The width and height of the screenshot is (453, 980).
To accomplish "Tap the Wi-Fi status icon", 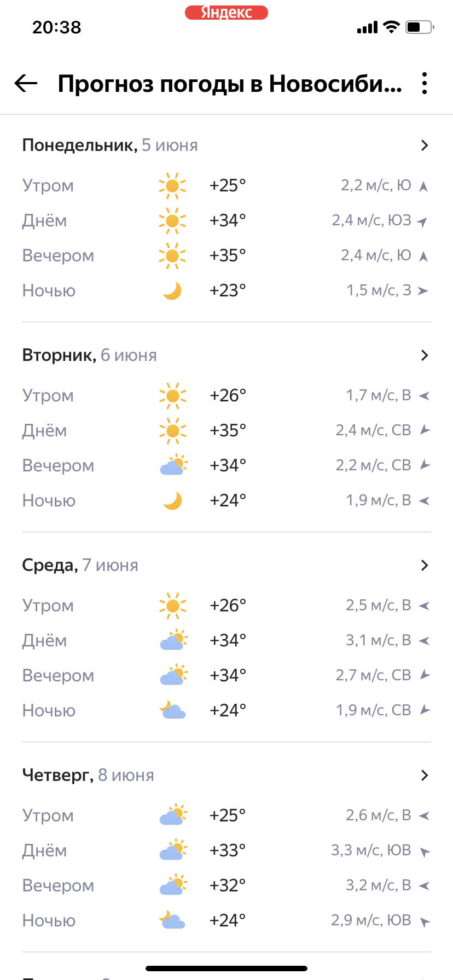I will coord(391,27).
